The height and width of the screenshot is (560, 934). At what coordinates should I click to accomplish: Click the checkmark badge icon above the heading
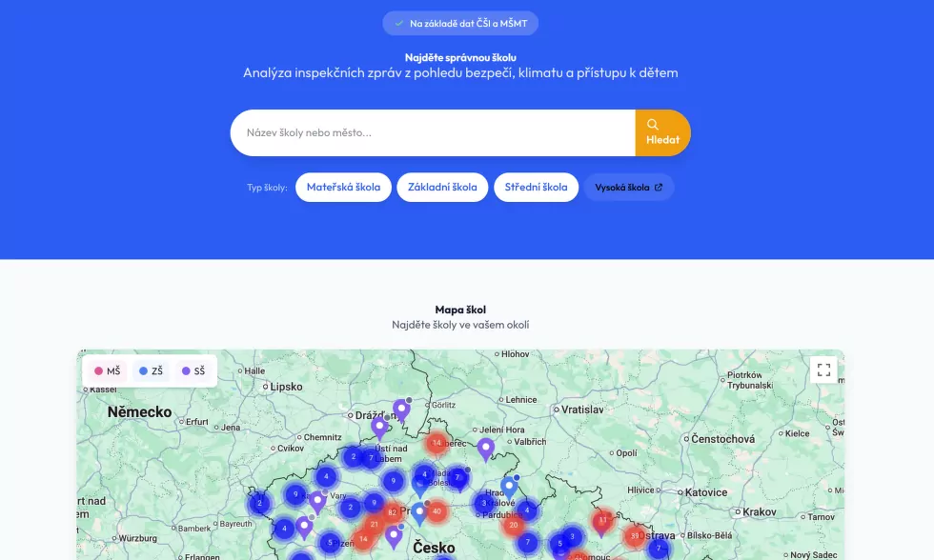point(398,23)
